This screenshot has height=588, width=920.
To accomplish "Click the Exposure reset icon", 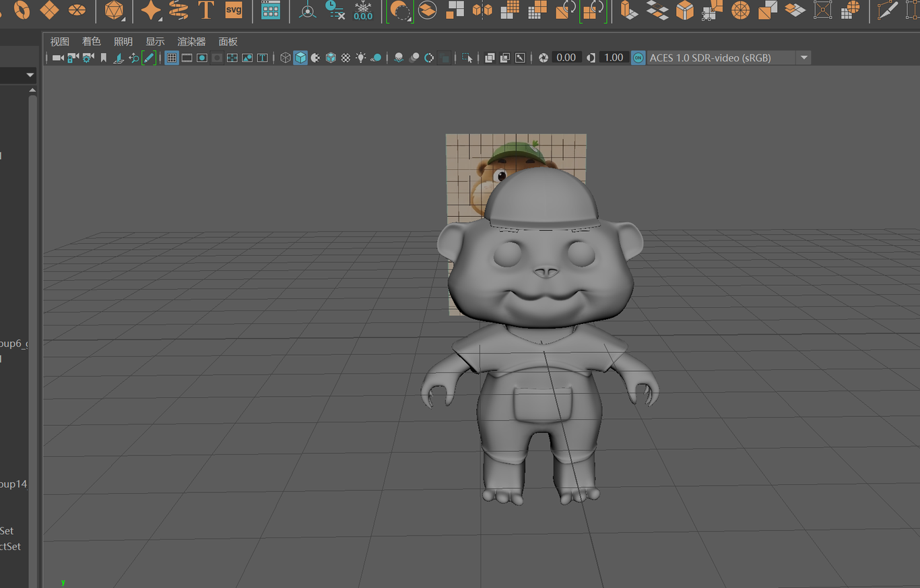I will click(x=544, y=58).
